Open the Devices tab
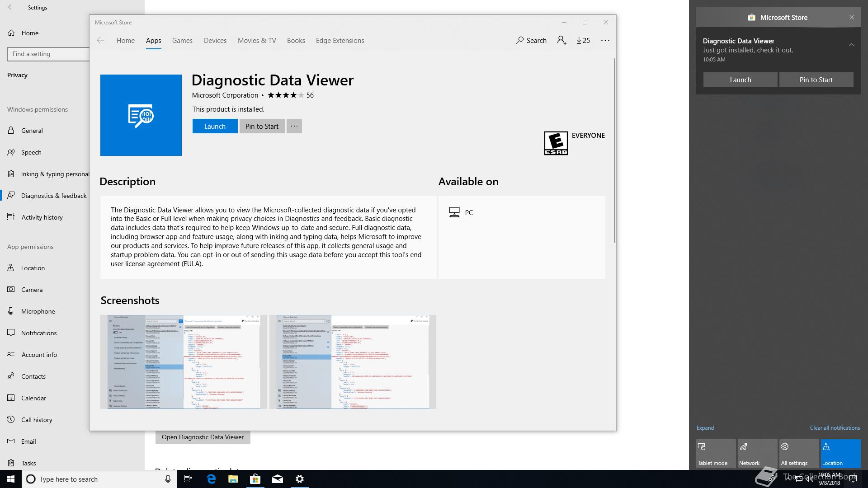The height and width of the screenshot is (488, 868). click(x=215, y=40)
